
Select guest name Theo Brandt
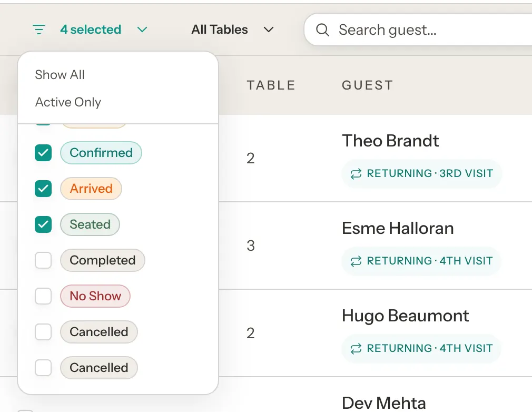tap(390, 141)
